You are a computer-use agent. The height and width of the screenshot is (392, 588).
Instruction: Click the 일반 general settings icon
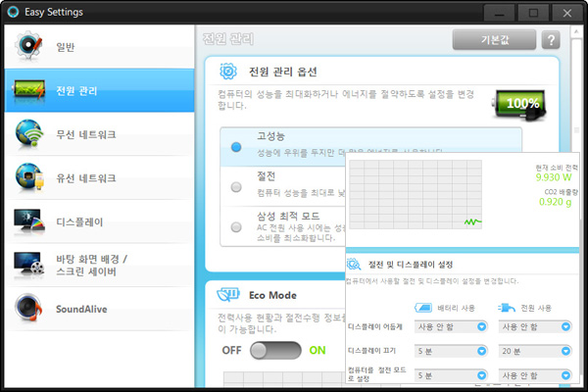[31, 48]
